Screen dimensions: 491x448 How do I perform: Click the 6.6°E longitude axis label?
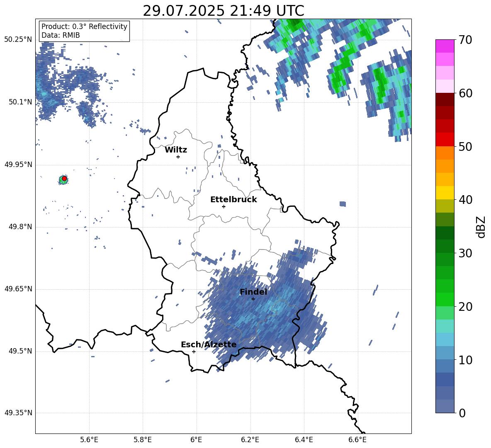(x=357, y=440)
